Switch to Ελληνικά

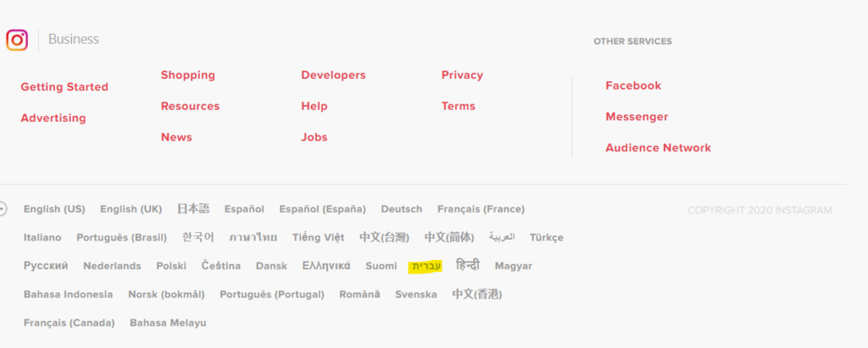[x=326, y=266]
